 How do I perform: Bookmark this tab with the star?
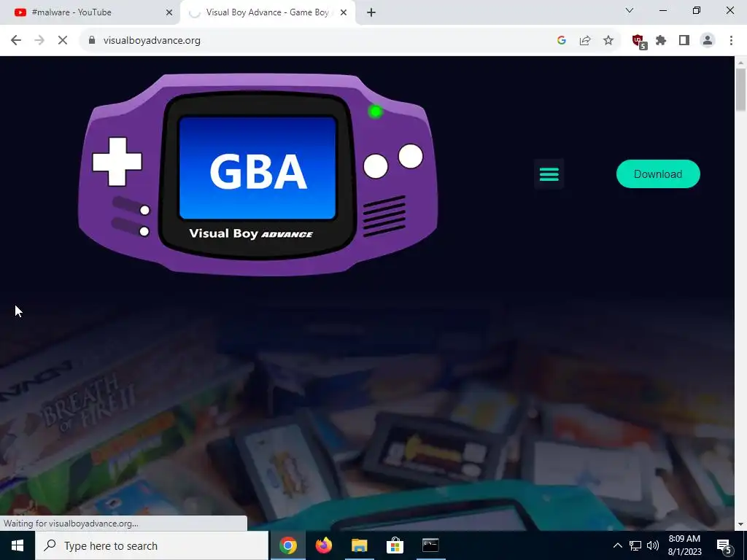pyautogui.click(x=608, y=41)
